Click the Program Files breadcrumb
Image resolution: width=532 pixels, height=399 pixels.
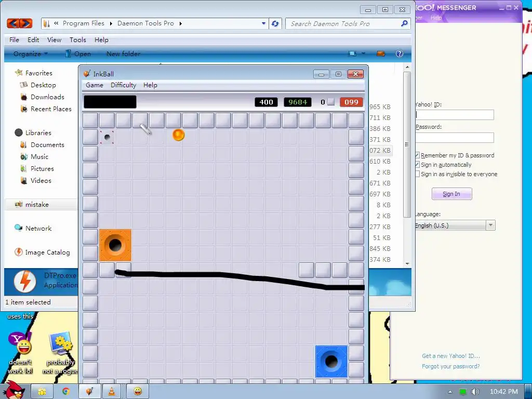pyautogui.click(x=84, y=23)
